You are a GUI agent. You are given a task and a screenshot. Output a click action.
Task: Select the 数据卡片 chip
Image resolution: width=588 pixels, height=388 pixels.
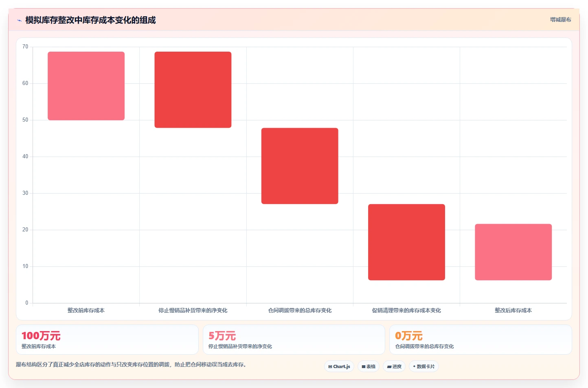click(x=424, y=366)
